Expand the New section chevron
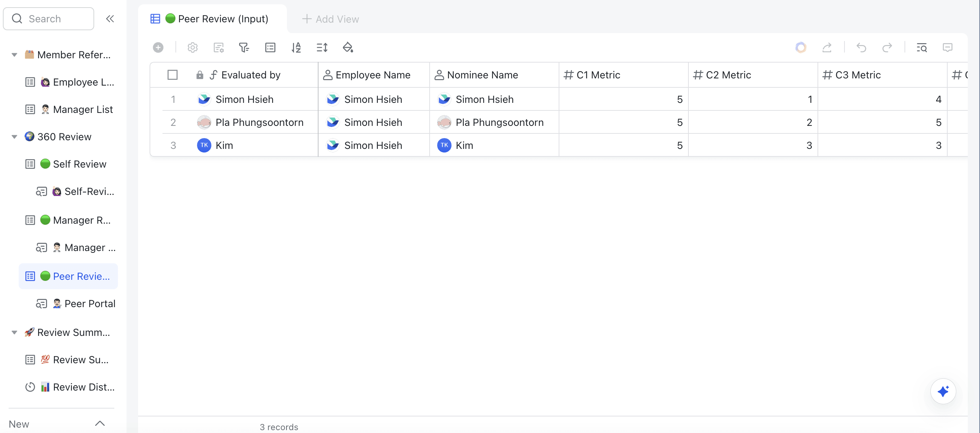This screenshot has height=433, width=980. click(100, 423)
